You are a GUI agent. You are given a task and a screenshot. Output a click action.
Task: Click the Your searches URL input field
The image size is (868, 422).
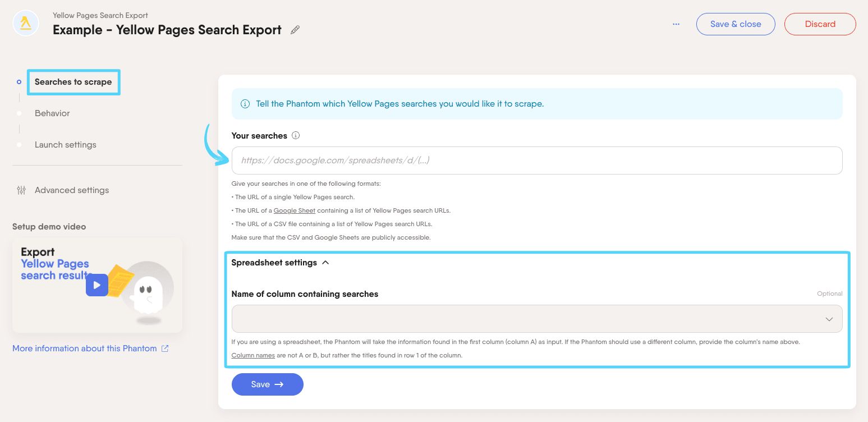[x=537, y=160]
